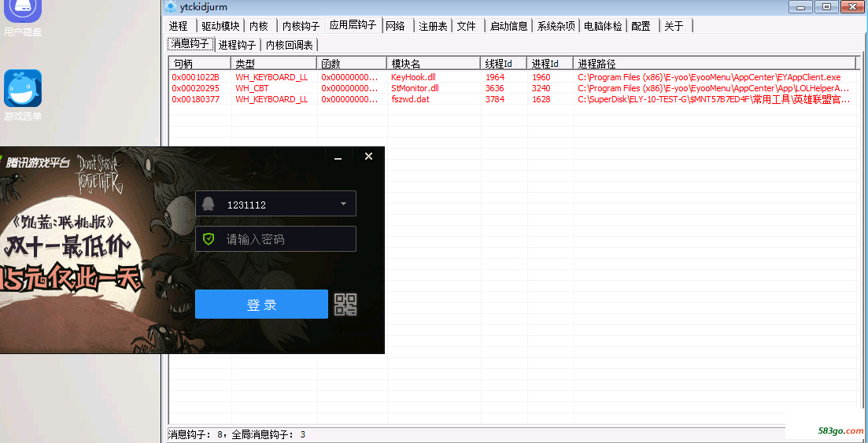Click process Id 1628 cell
Image resolution: width=868 pixels, height=443 pixels.
[541, 99]
